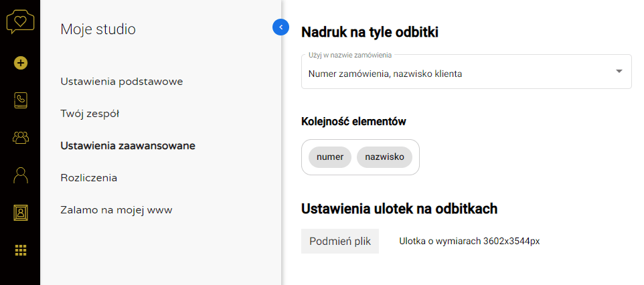Select the numer chip
The height and width of the screenshot is (285, 644).
[330, 157]
